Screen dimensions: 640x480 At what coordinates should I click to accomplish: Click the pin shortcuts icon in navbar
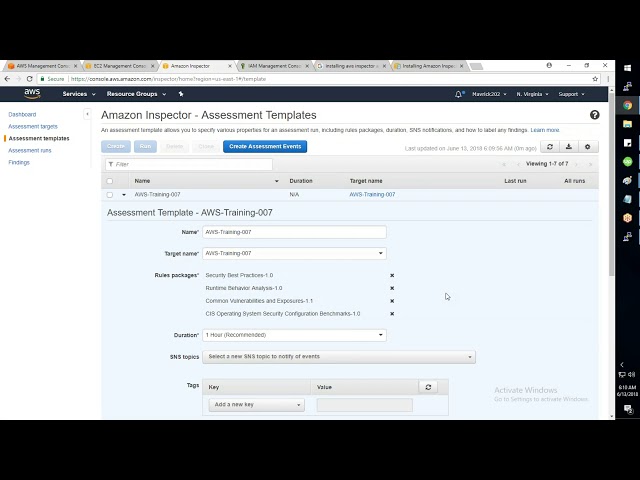(181, 94)
